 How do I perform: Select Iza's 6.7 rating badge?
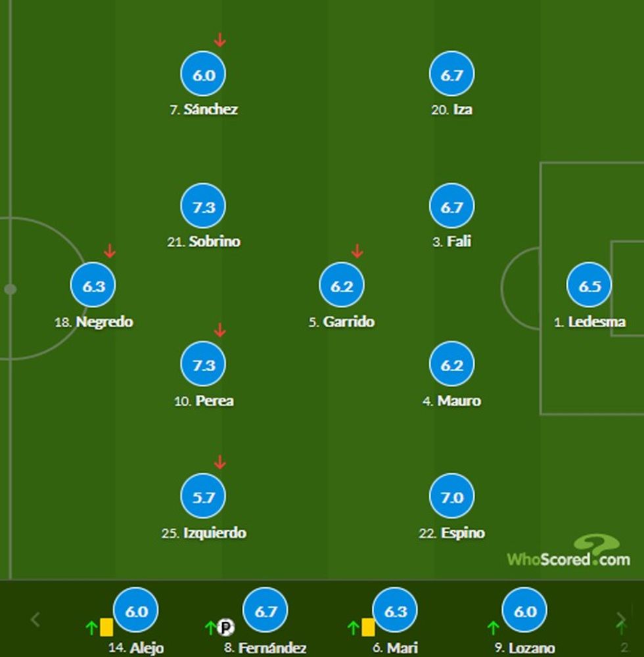(451, 75)
